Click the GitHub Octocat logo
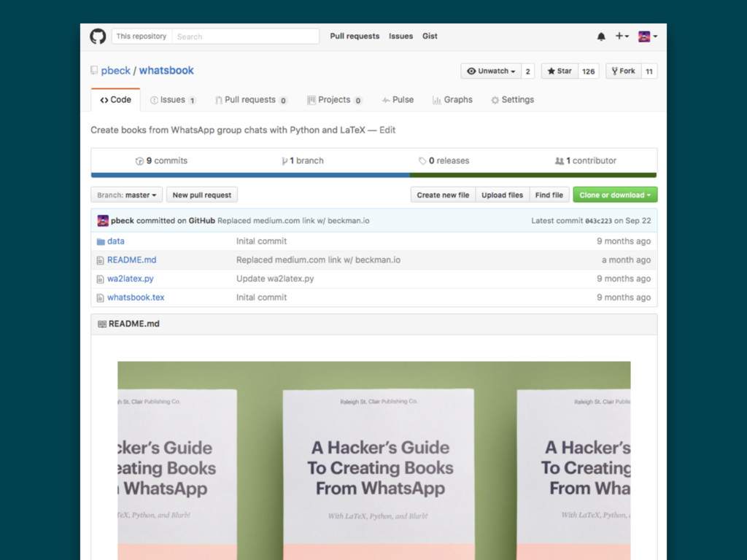The width and height of the screenshot is (747, 560). click(x=98, y=36)
